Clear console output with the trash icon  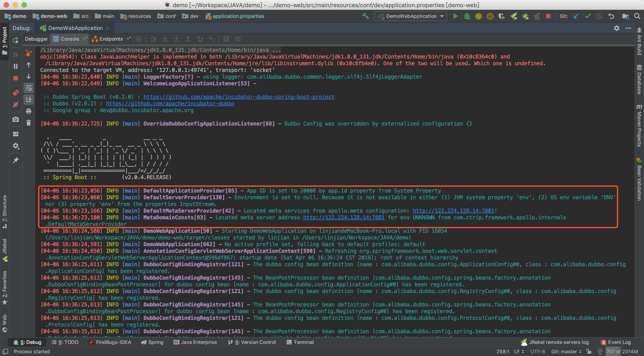(29, 122)
